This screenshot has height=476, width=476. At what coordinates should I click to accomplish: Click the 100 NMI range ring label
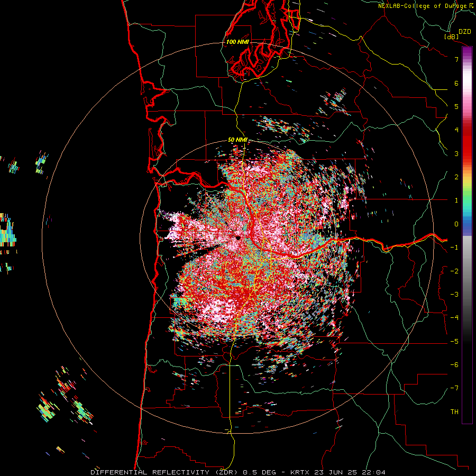point(237,42)
